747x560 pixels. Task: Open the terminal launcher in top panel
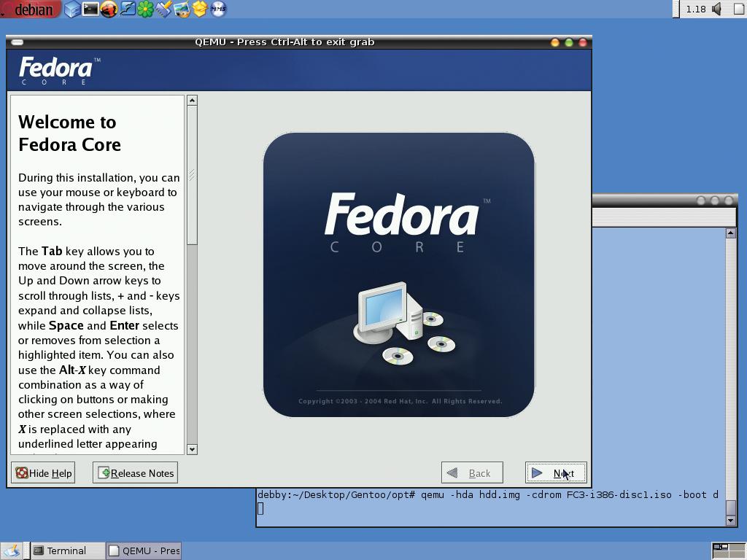pyautogui.click(x=90, y=9)
